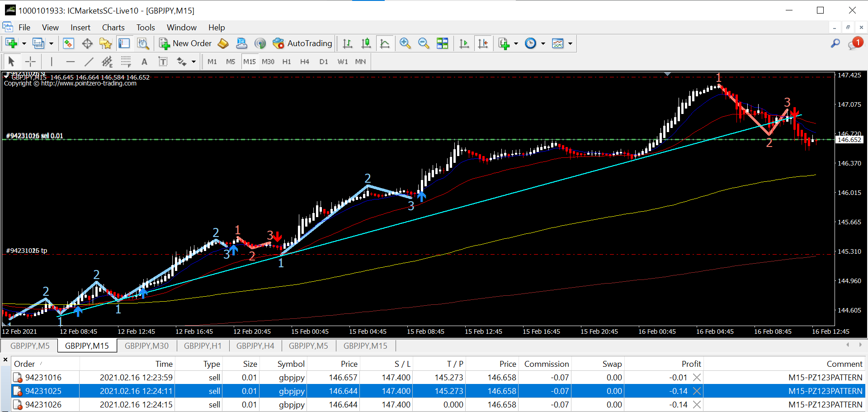Screen dimensions: 868x412
Task: Open the Charts menu
Action: (113, 28)
